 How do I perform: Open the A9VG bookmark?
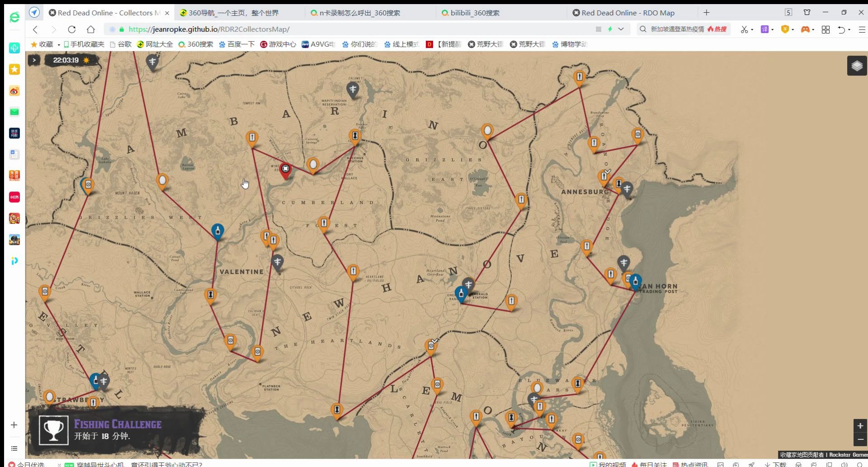pyautogui.click(x=318, y=44)
